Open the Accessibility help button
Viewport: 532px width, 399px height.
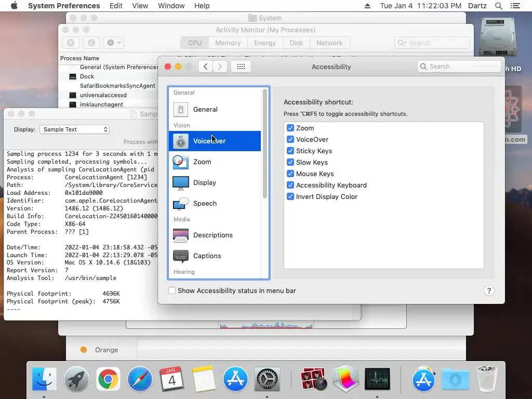(489, 291)
